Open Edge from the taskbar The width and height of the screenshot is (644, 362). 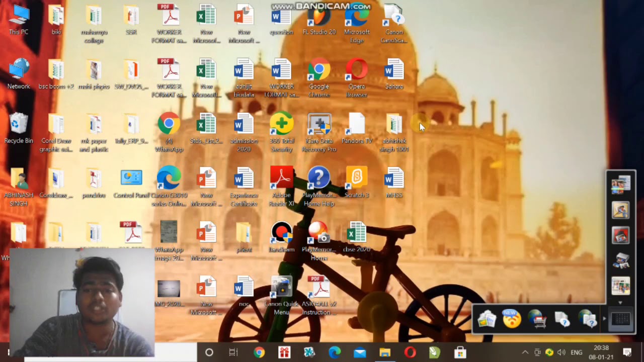click(335, 352)
